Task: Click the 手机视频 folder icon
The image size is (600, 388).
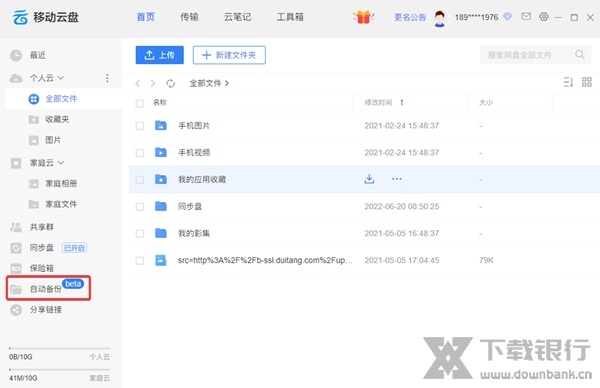Action: tap(161, 152)
